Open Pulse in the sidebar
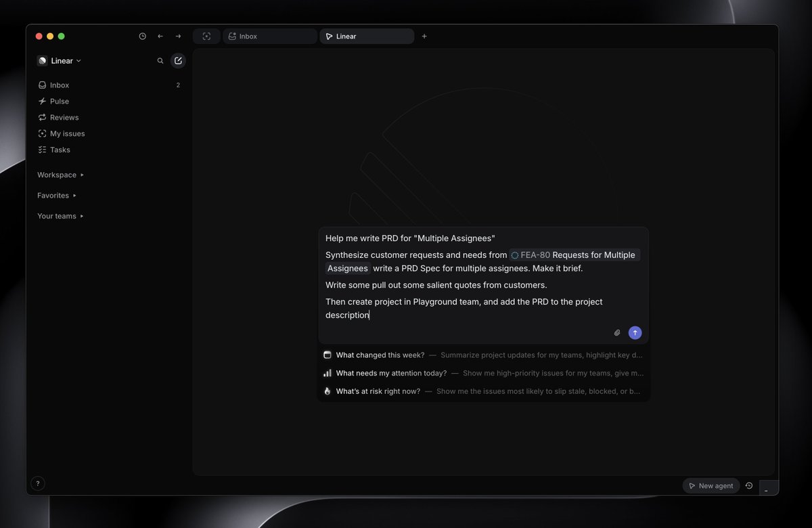The height and width of the screenshot is (528, 812). pyautogui.click(x=110, y=102)
